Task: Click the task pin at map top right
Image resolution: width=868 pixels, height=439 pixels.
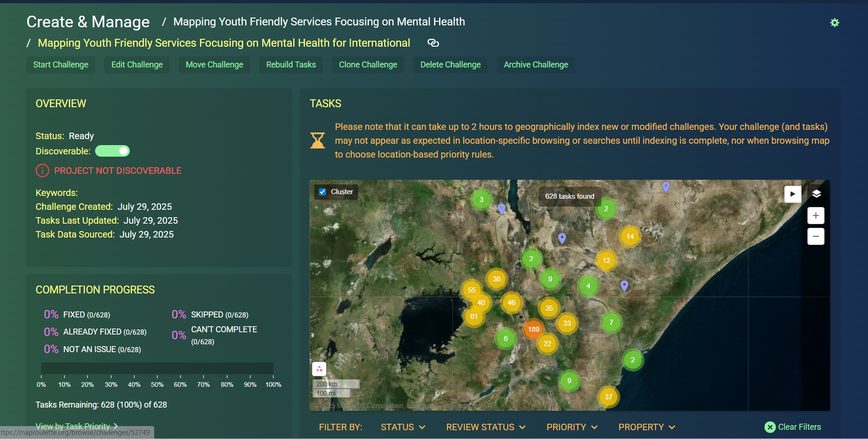Action: [x=666, y=187]
